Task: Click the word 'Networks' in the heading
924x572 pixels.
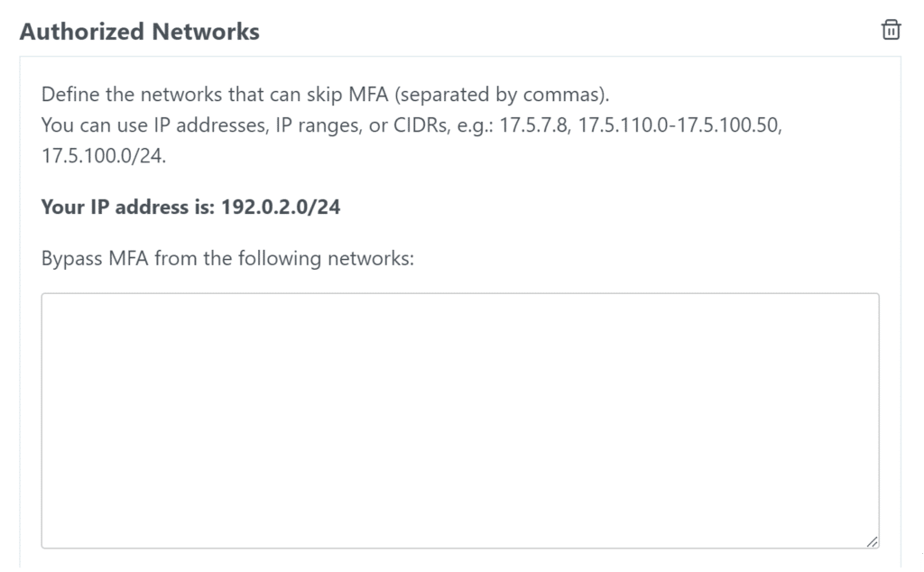Action: click(206, 32)
